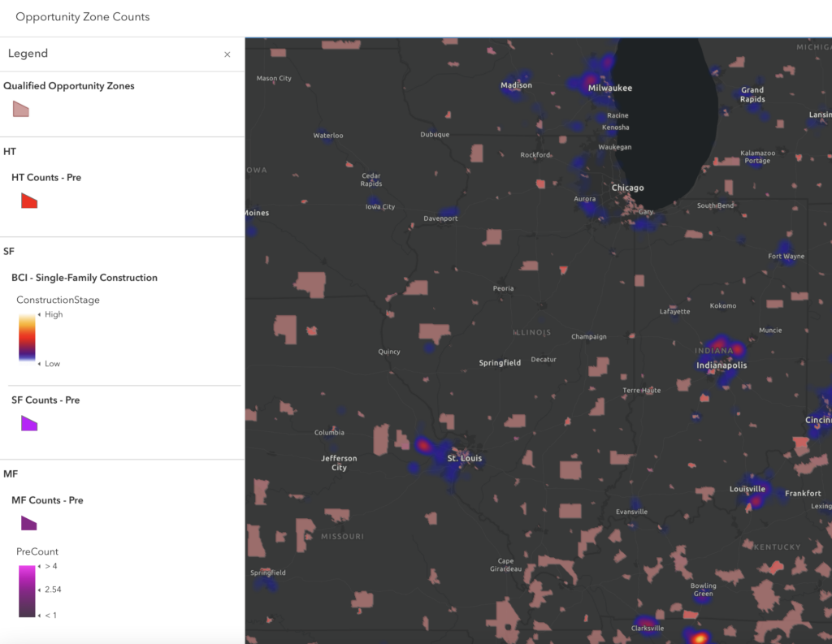Click the Bowling Green label

click(703, 590)
